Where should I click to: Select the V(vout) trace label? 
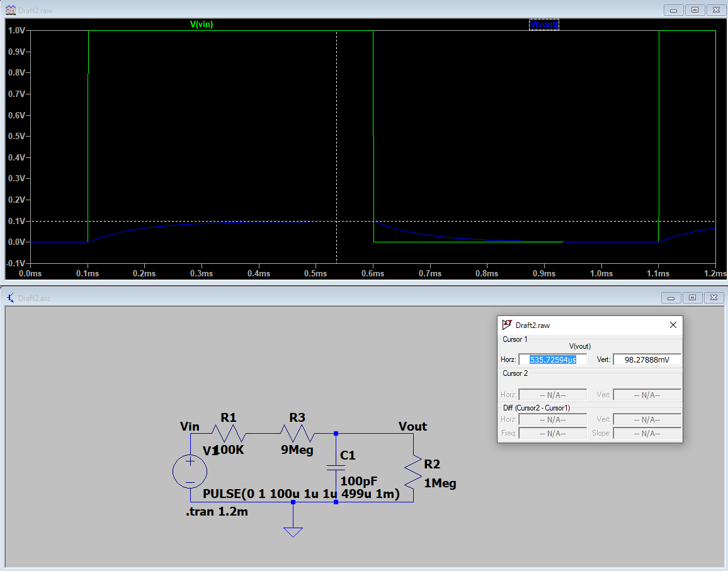(543, 25)
